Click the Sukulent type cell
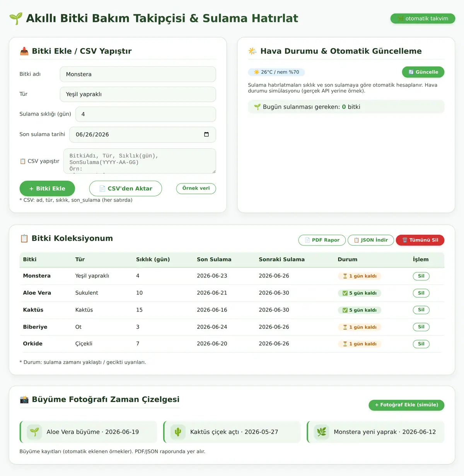 coord(87,293)
